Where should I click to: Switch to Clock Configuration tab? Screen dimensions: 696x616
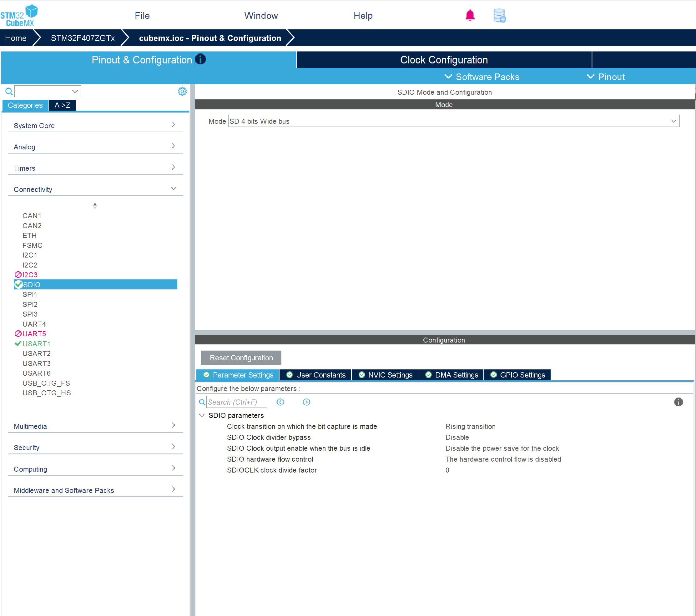[x=444, y=60]
